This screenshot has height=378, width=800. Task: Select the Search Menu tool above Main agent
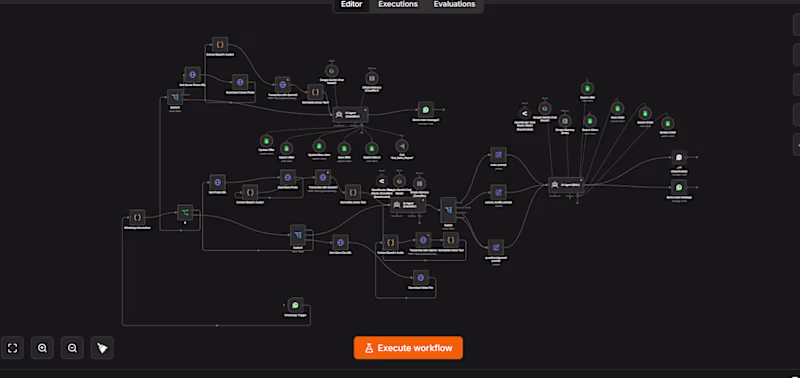(x=590, y=121)
